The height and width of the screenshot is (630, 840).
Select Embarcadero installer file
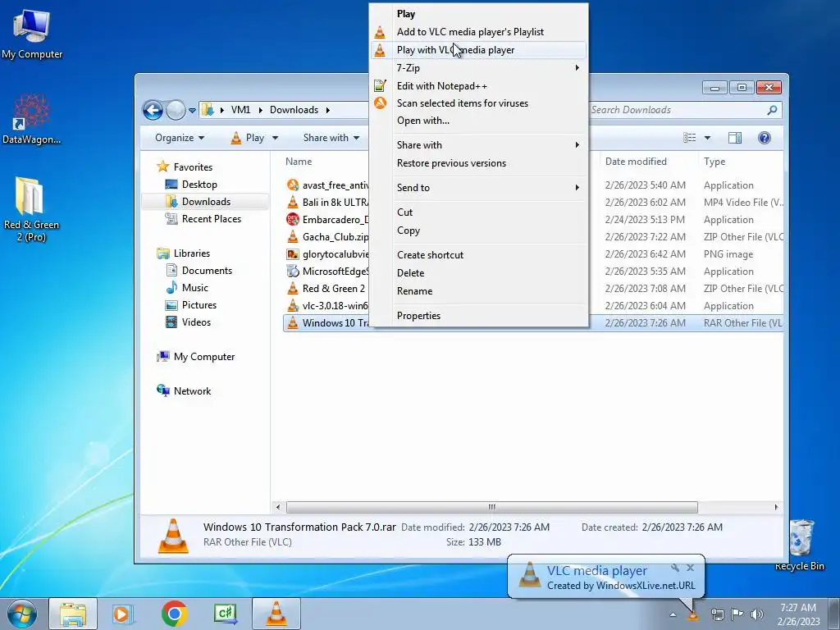(x=327, y=220)
